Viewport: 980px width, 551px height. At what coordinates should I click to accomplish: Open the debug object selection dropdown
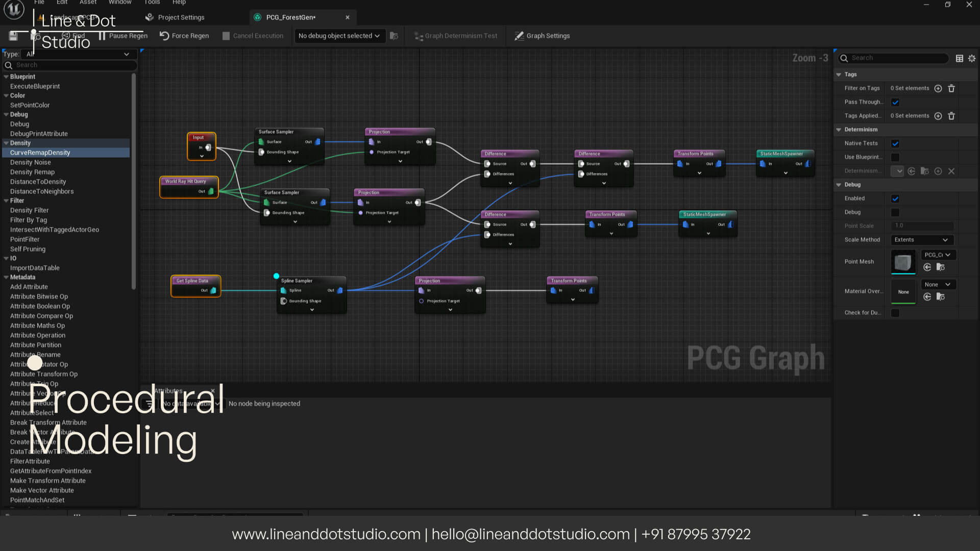[339, 36]
